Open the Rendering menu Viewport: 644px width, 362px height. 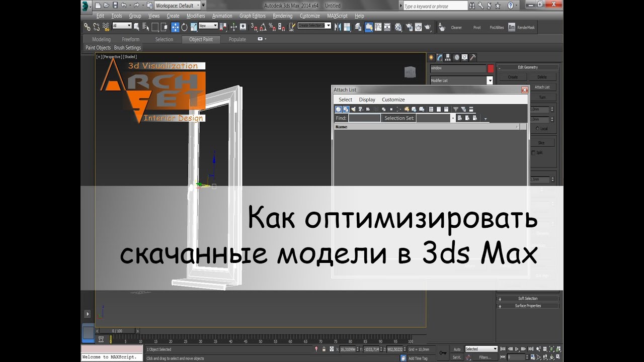pyautogui.click(x=283, y=16)
